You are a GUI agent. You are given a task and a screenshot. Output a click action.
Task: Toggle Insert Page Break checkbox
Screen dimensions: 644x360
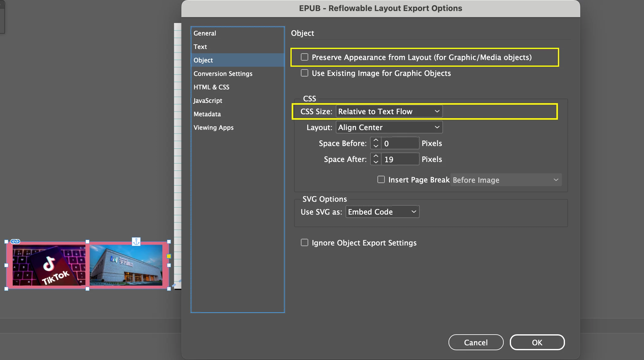381,180
